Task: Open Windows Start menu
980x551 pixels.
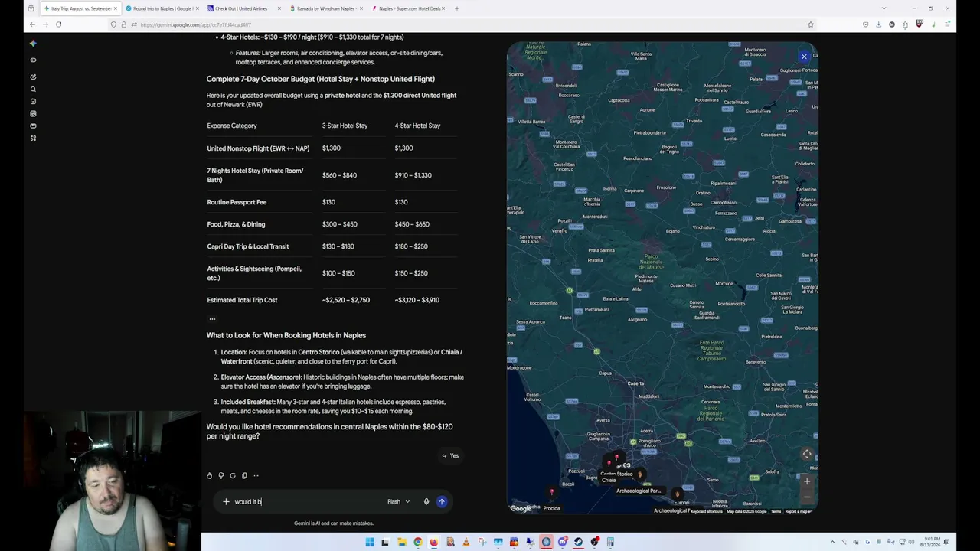Action: coord(370,542)
